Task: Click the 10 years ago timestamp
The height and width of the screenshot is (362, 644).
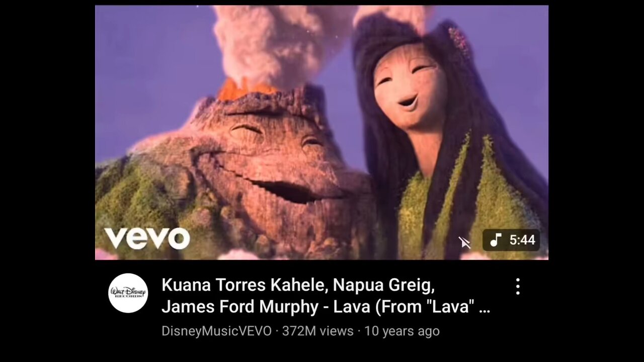Action: click(402, 331)
